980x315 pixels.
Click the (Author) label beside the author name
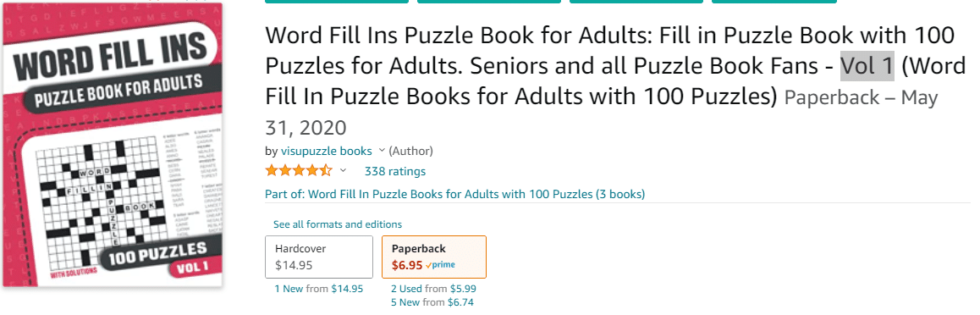(x=410, y=152)
